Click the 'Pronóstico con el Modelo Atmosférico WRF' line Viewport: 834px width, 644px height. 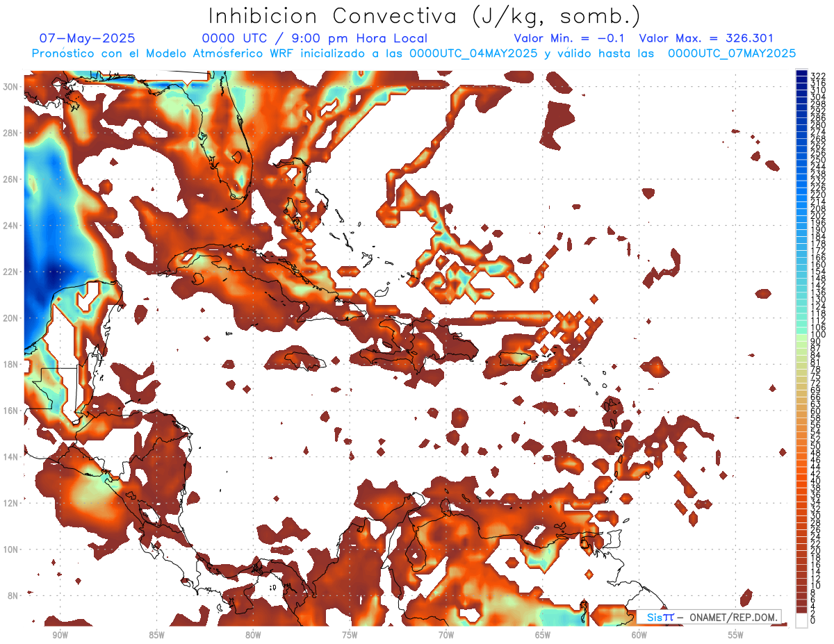[414, 53]
